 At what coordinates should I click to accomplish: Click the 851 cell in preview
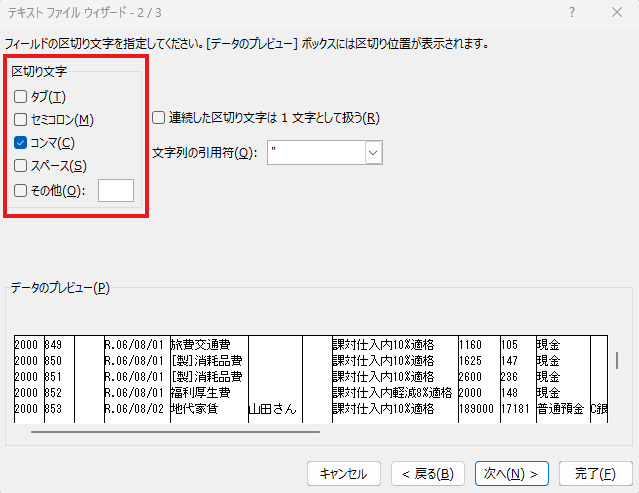click(x=53, y=376)
